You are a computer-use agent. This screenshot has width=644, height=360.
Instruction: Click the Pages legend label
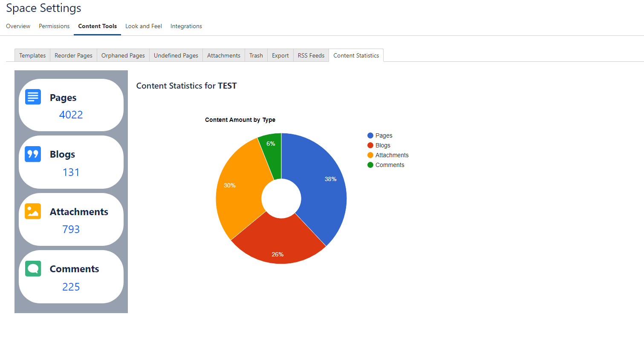pos(384,135)
